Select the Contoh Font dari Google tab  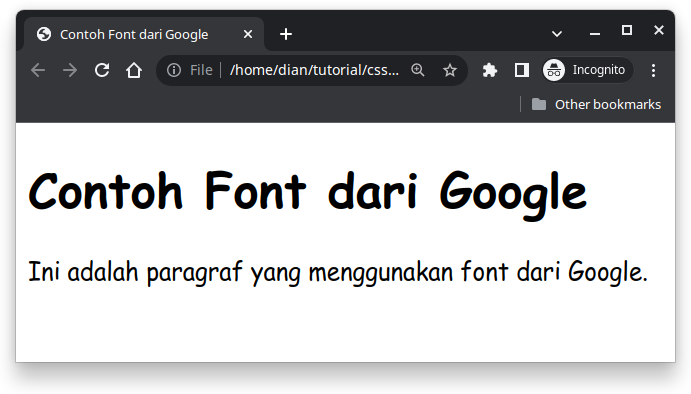(x=144, y=34)
